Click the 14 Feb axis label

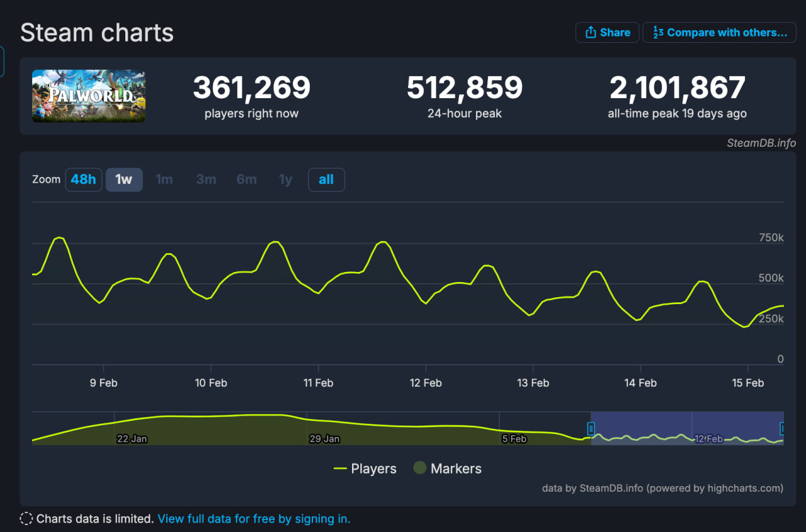(640, 383)
